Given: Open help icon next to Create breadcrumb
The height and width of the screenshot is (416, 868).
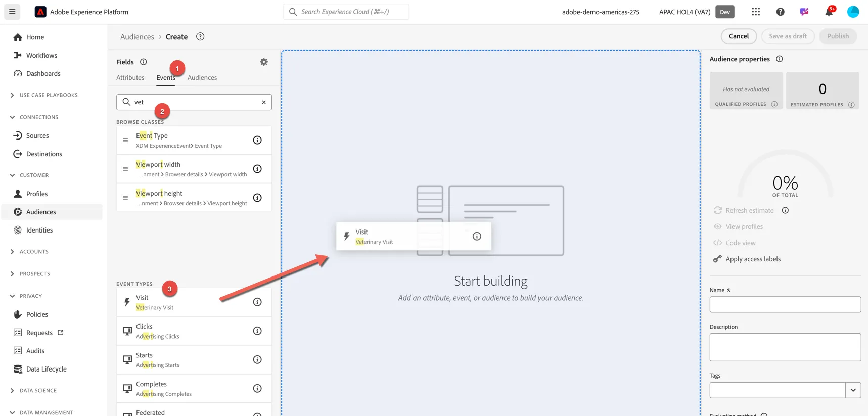Looking at the screenshot, I should coord(200,36).
